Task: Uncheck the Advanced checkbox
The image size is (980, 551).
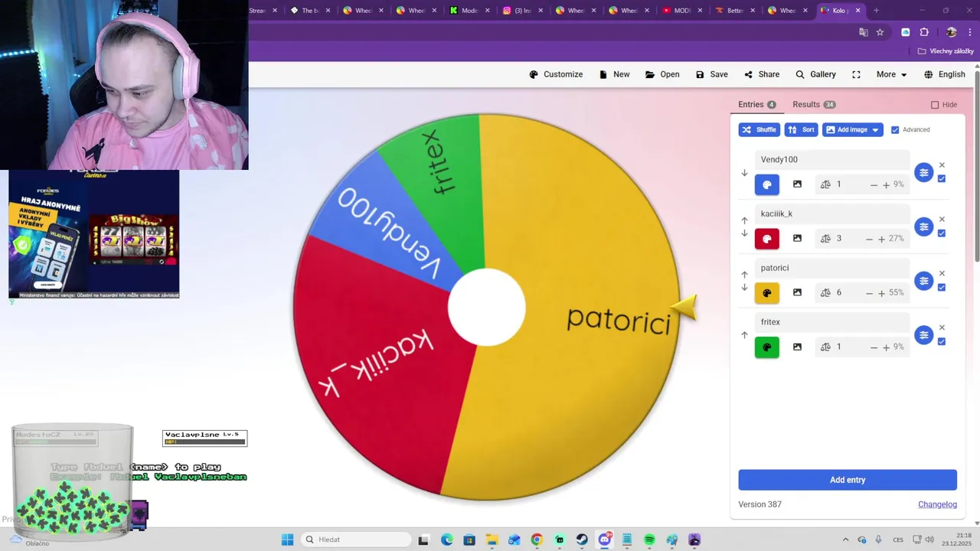Action: pyautogui.click(x=895, y=130)
